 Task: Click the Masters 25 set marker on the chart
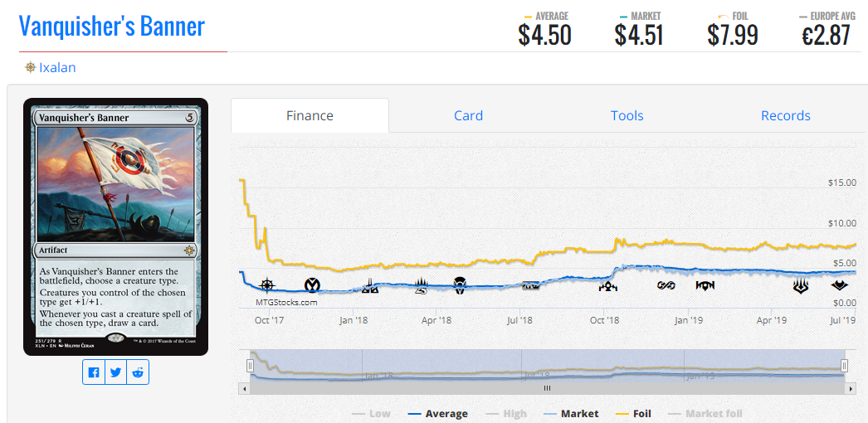423,286
